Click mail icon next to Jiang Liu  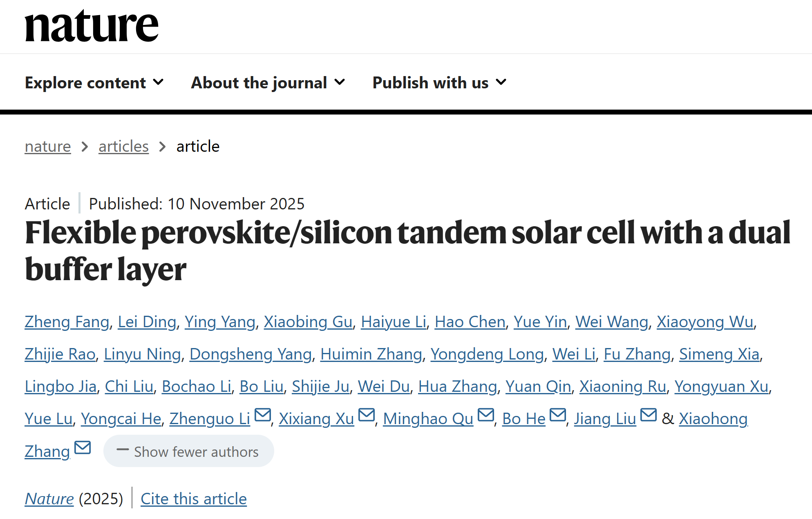(x=649, y=415)
